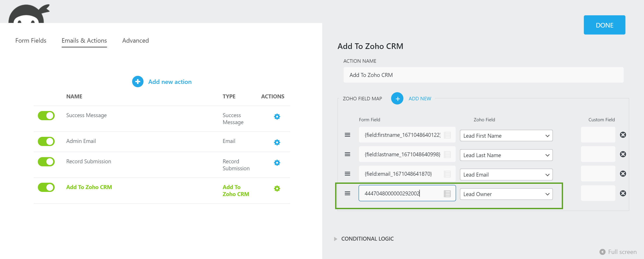The width and height of the screenshot is (644, 259).
Task: Turn off the Add To Zoho CRM toggle
Action: click(x=46, y=187)
